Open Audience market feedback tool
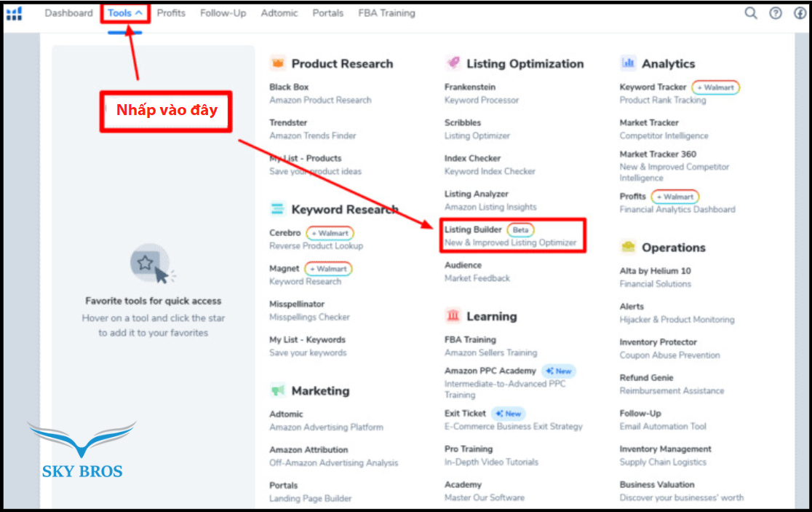Image resolution: width=812 pixels, height=512 pixels. [x=463, y=265]
